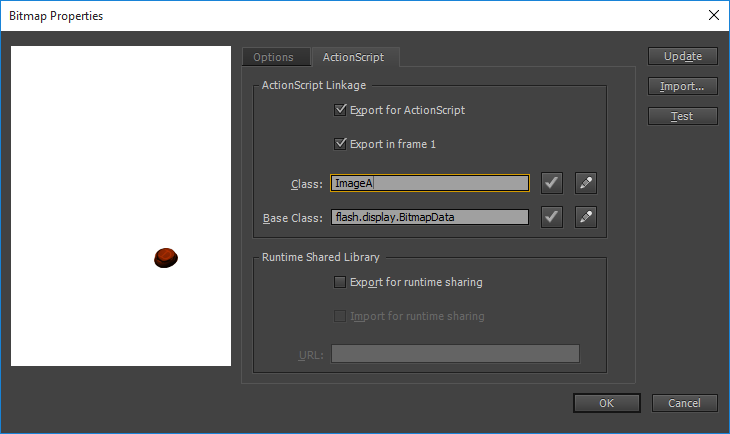This screenshot has height=434, width=730.
Task: Edit class definition pencil icon beside Class
Action: (586, 183)
